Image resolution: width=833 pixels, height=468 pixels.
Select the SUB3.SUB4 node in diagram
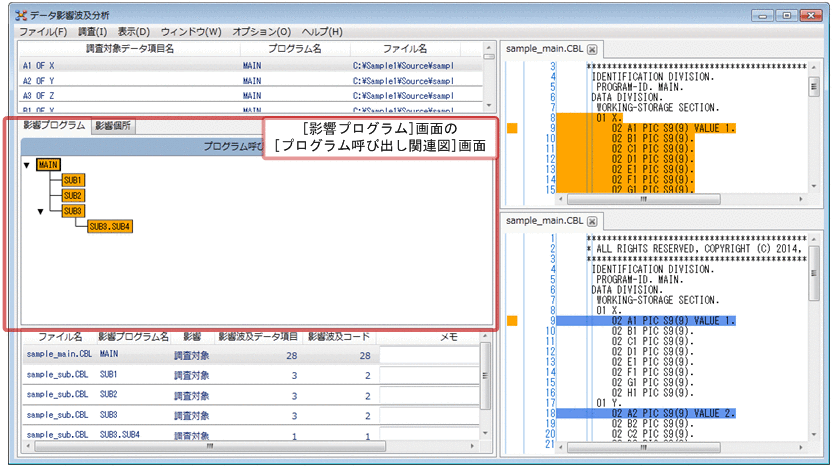click(x=110, y=226)
